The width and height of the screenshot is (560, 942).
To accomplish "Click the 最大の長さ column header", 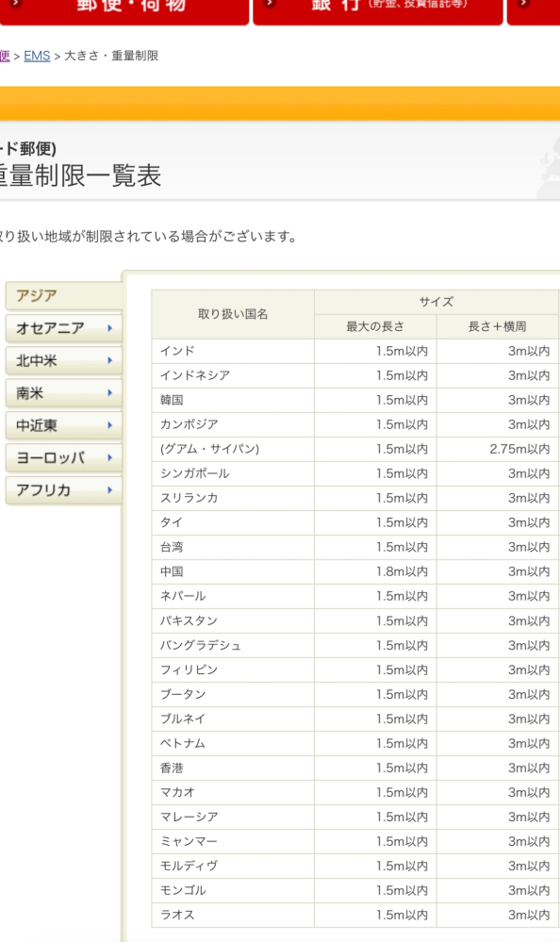I will tap(375, 327).
